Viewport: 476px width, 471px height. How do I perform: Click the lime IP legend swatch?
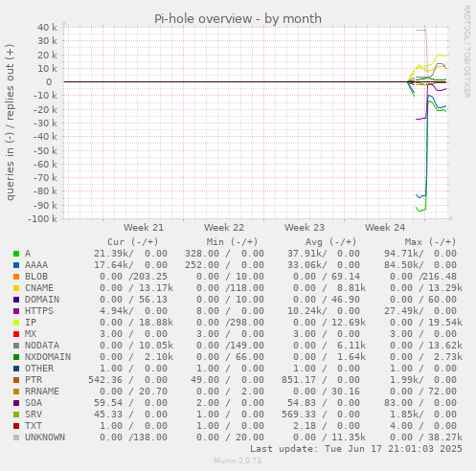point(16,323)
